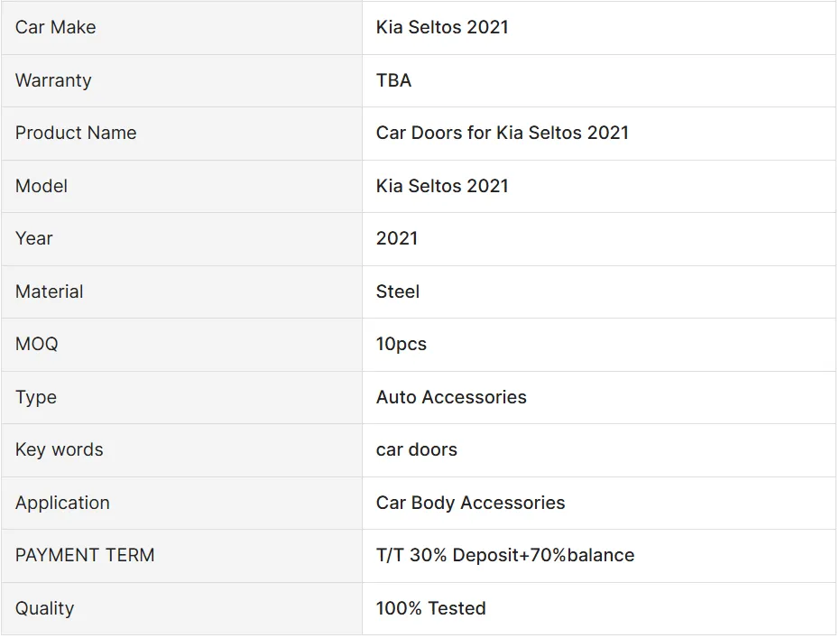Click the 'Year' label cell
The width and height of the screenshot is (840, 638).
(x=34, y=238)
